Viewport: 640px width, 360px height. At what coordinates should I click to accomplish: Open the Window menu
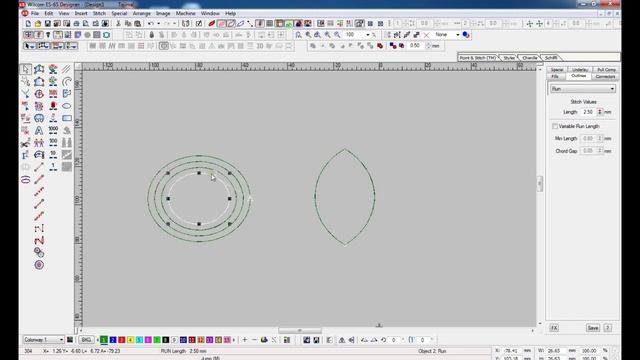210,13
